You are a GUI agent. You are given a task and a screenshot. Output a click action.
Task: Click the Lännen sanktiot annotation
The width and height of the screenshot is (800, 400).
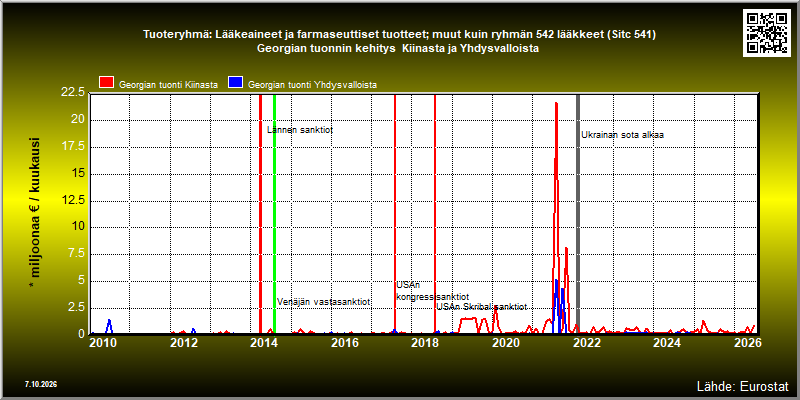pyautogui.click(x=300, y=130)
